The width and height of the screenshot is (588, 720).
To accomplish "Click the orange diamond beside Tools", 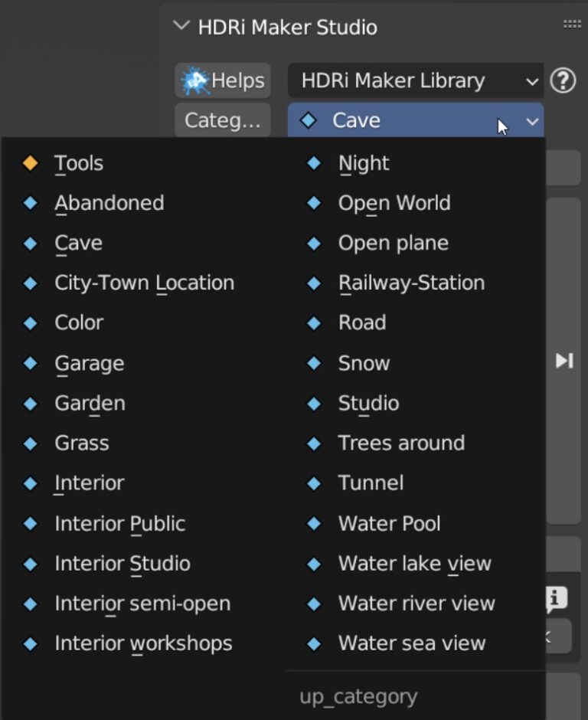I will point(31,162).
